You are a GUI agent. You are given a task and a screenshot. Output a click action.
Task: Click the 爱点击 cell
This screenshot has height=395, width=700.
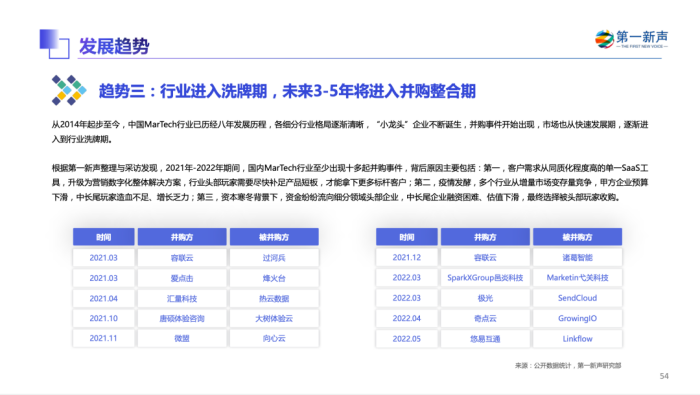point(182,278)
